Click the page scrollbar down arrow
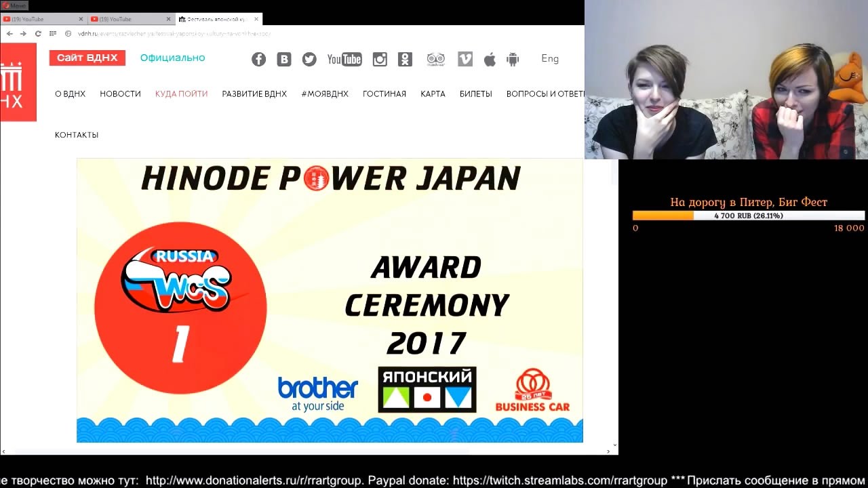Screen dimensions: 868x488 [x=614, y=445]
